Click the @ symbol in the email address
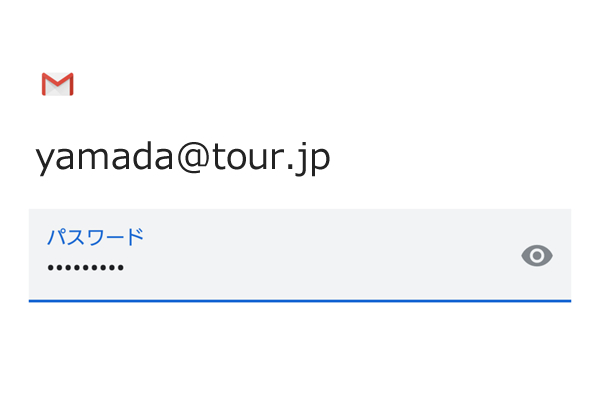 click(192, 158)
